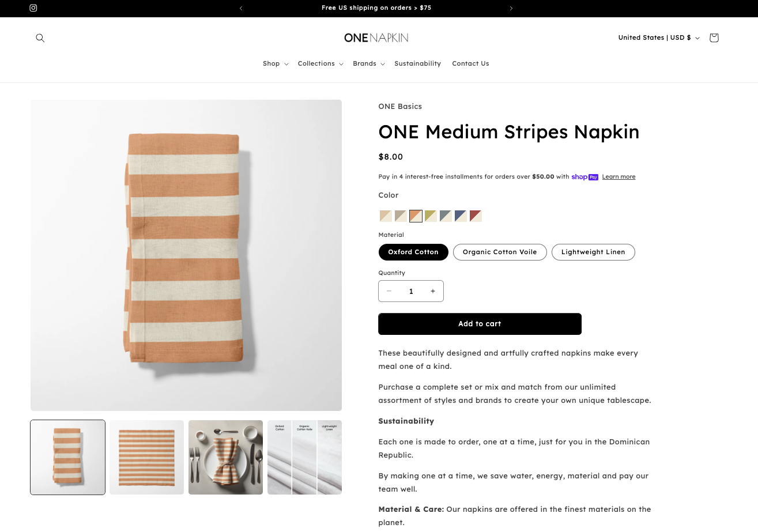Go to homepage via ONE NAPKIN logo
The width and height of the screenshot is (758, 532).
pyautogui.click(x=376, y=38)
